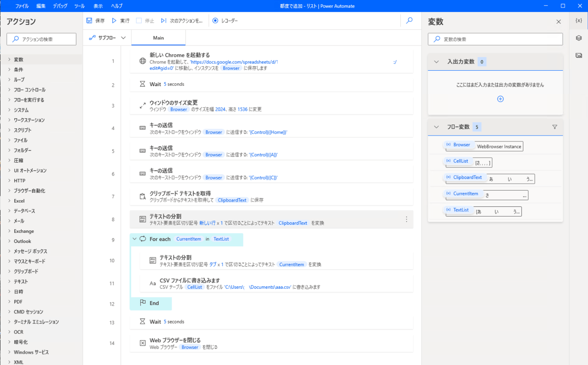The width and height of the screenshot is (588, 365).
Task: Open the ファイル menu
Action: click(x=22, y=6)
